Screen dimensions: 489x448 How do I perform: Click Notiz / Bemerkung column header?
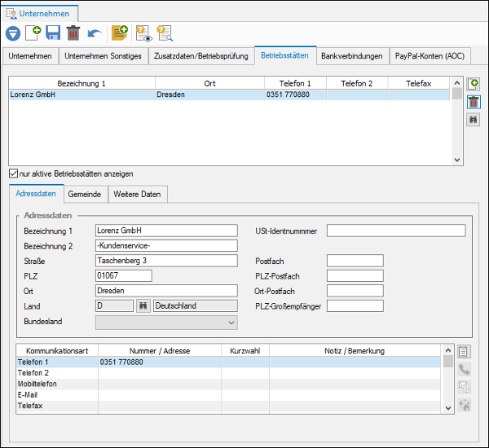pos(355,351)
